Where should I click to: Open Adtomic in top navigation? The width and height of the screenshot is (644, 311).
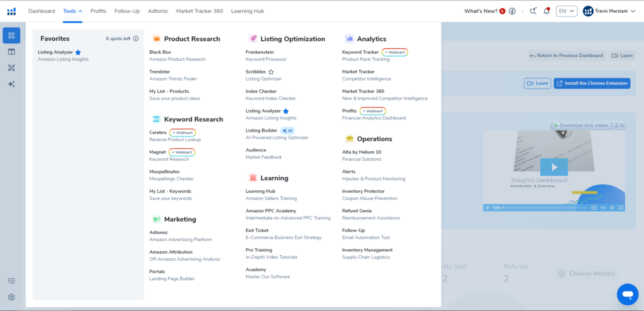pos(158,11)
